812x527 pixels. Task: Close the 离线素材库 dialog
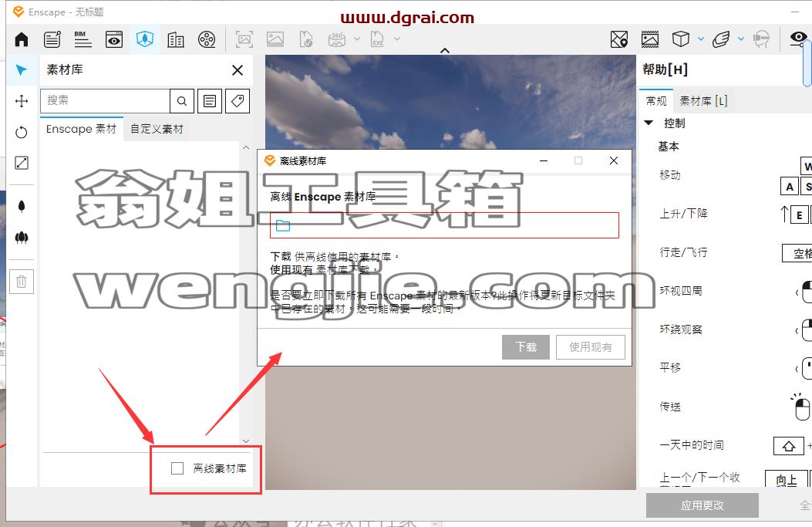(614, 160)
